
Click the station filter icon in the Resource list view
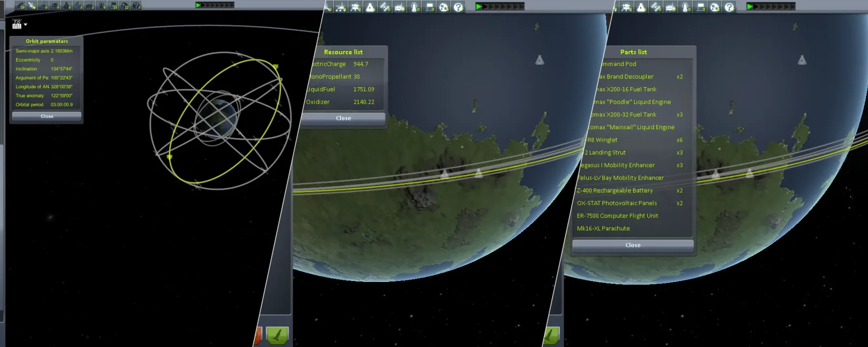coord(385,7)
